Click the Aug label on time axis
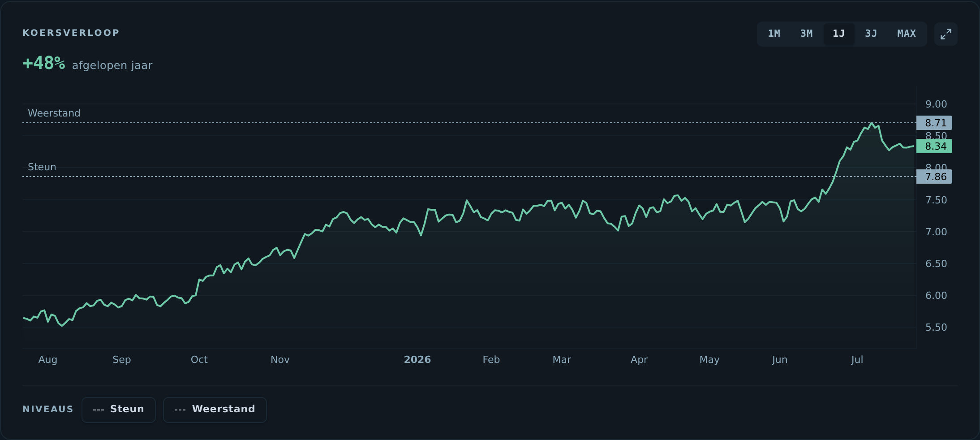This screenshot has height=440, width=980. pos(48,360)
